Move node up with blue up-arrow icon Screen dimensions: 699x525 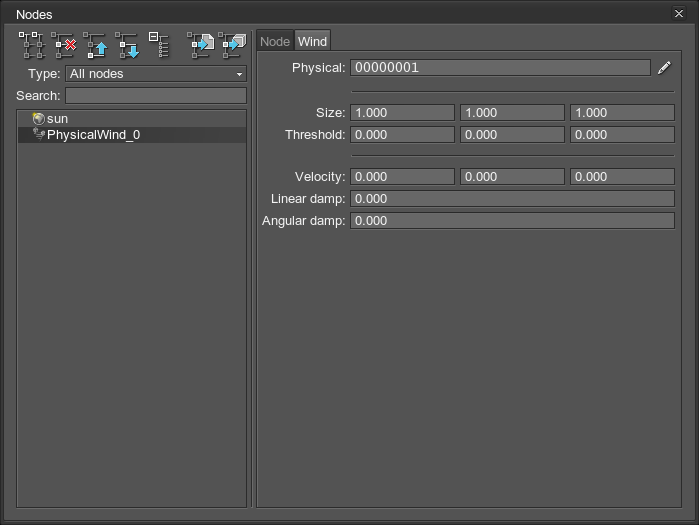pos(96,45)
